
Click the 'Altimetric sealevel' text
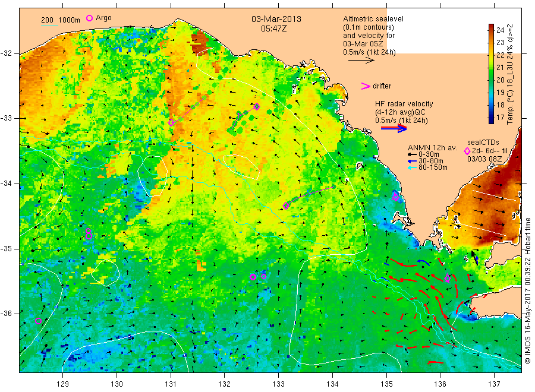tap(373, 19)
